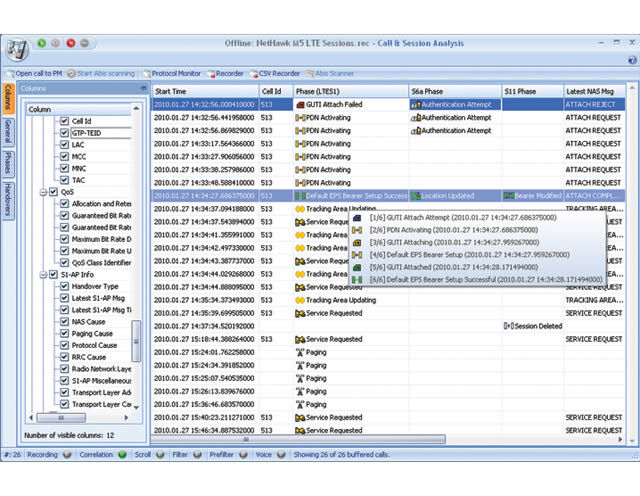
Task: Switch to the Phases side tab
Action: (x=7, y=162)
